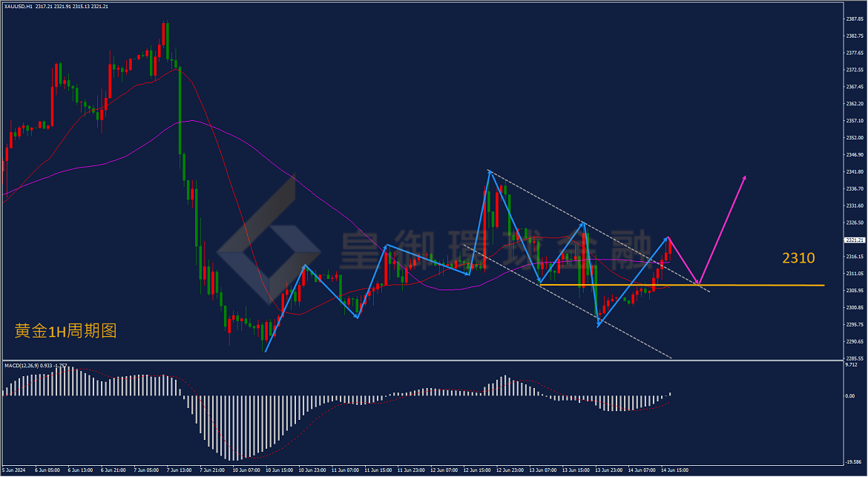Click the 2387.85 price axis label
This screenshot has height=477, width=868.
point(855,19)
